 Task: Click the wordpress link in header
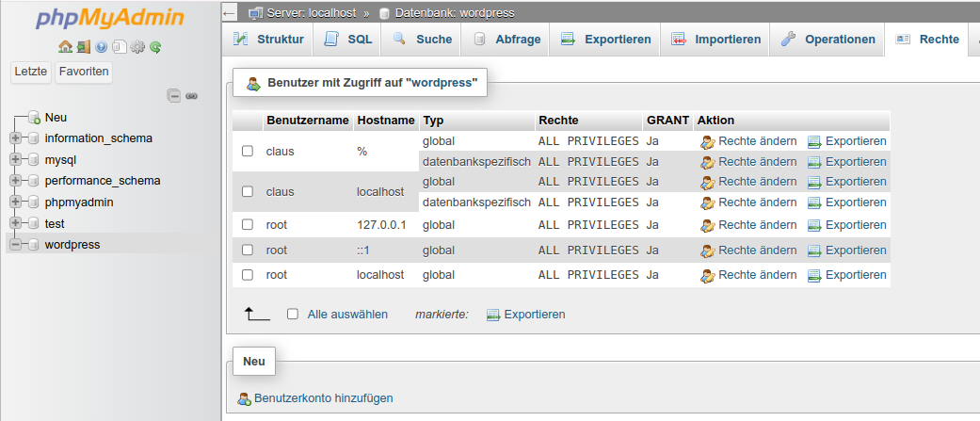pos(443,83)
